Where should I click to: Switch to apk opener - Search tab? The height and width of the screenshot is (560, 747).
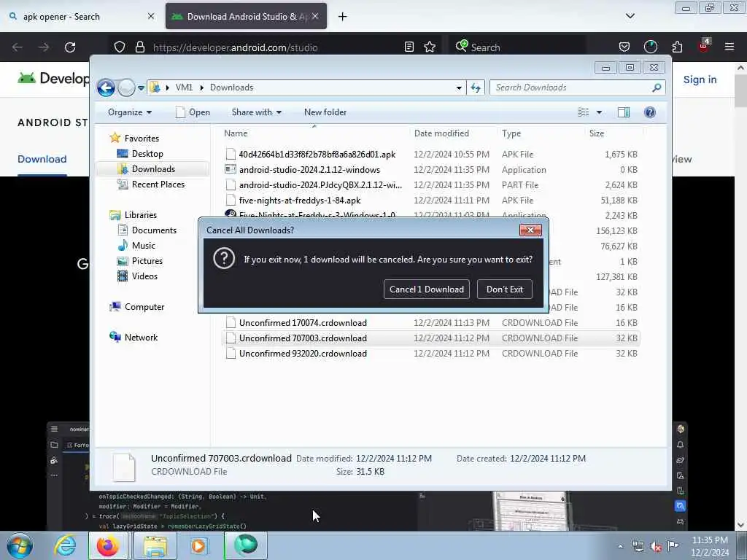81,17
